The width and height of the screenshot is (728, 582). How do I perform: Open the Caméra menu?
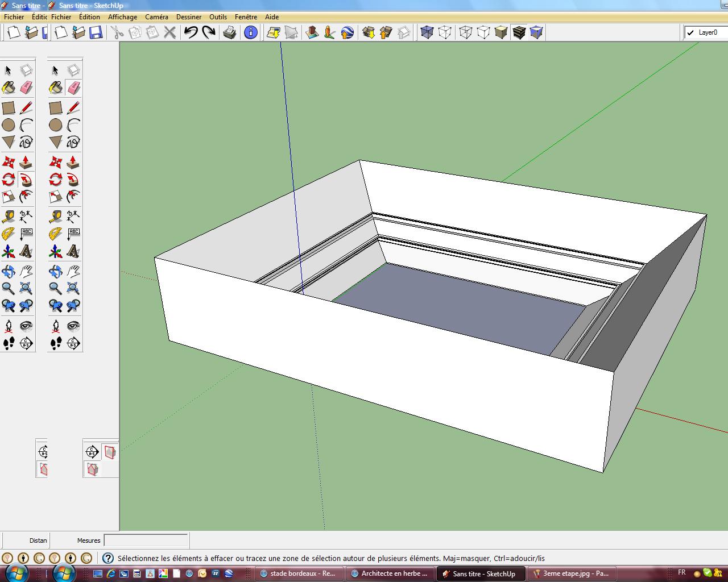point(156,17)
